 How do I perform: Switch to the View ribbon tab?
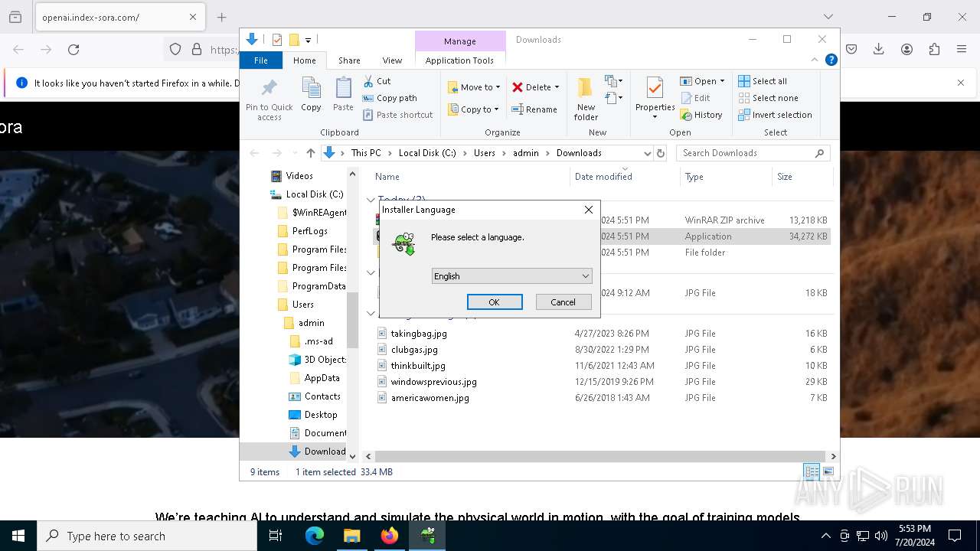(392, 60)
